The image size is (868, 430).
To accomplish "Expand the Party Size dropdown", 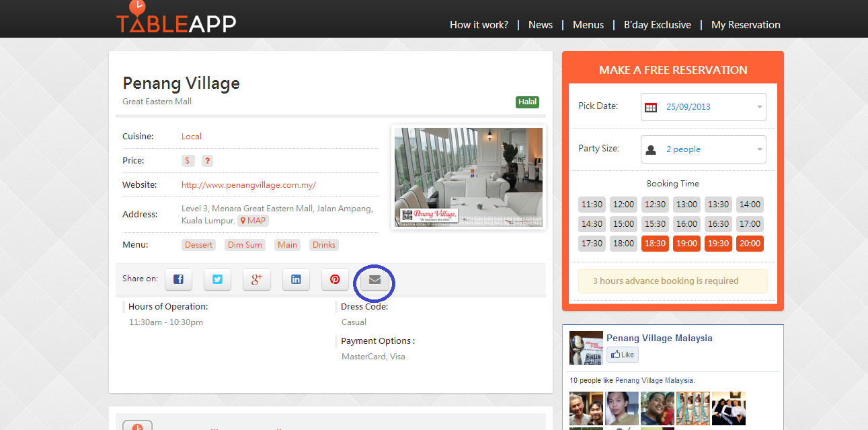I will click(x=703, y=149).
